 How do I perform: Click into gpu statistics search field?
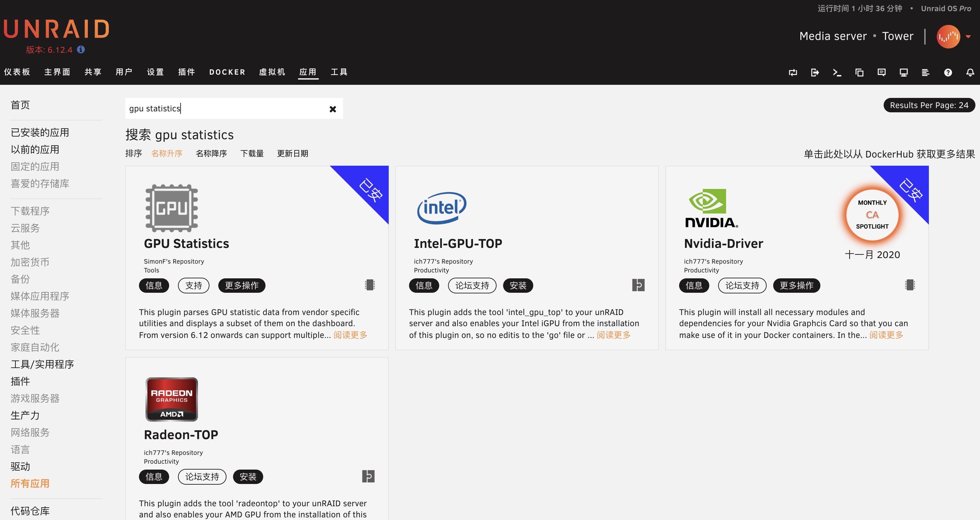tap(225, 109)
